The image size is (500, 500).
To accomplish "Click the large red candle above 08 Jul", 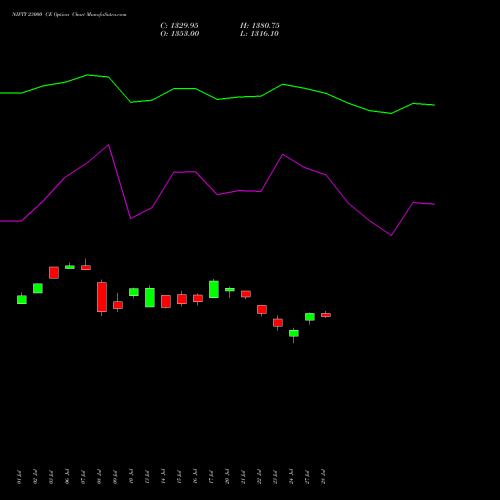I will tap(102, 297).
